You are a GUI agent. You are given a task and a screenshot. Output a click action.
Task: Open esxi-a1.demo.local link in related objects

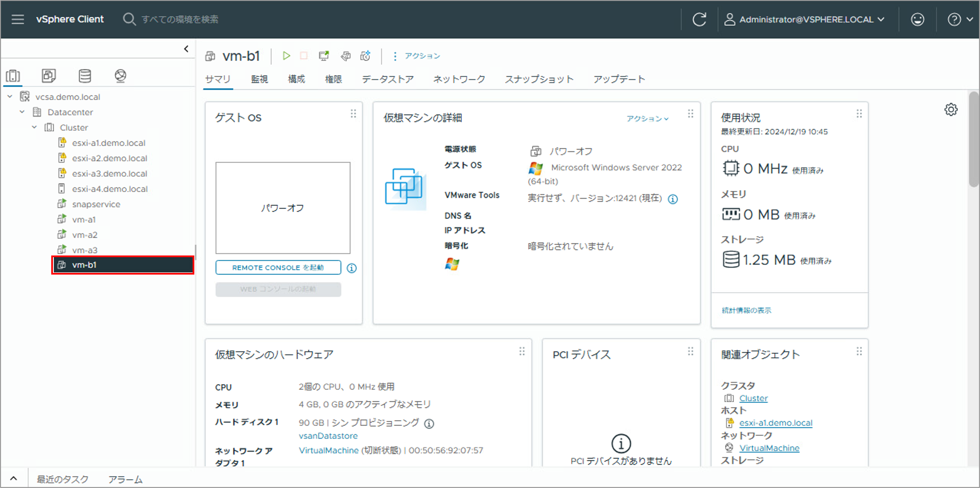click(x=776, y=422)
